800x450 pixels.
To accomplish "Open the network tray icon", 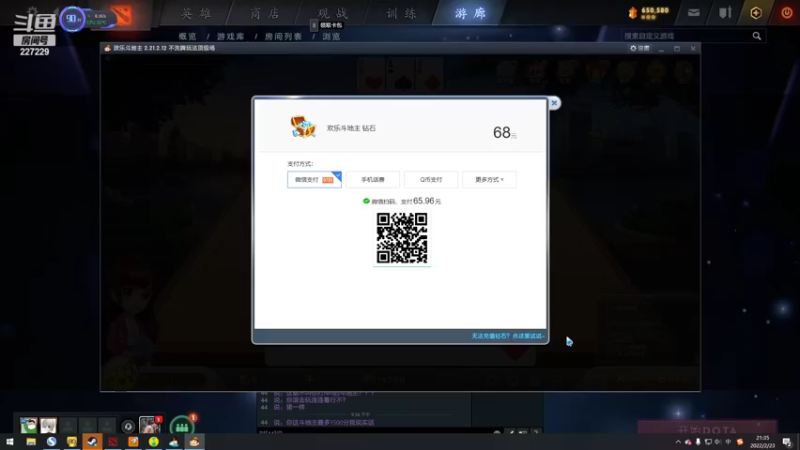I will 708,442.
